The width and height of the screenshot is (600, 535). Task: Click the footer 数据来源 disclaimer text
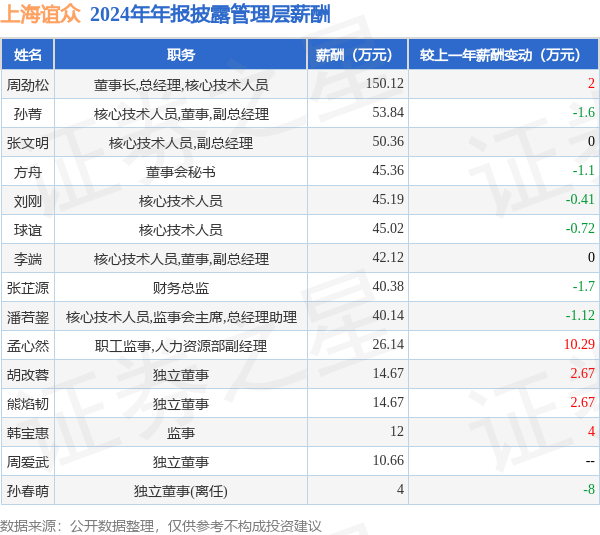click(161, 526)
